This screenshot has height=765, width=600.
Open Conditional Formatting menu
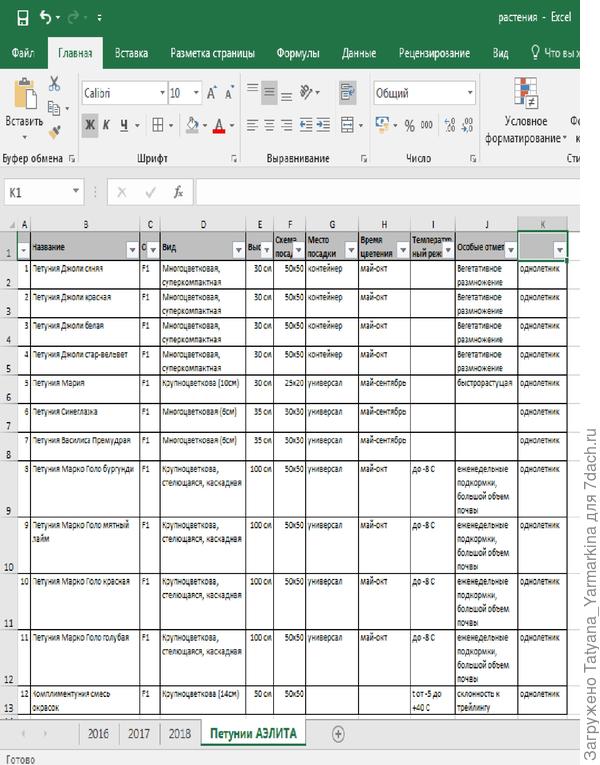pos(525,111)
